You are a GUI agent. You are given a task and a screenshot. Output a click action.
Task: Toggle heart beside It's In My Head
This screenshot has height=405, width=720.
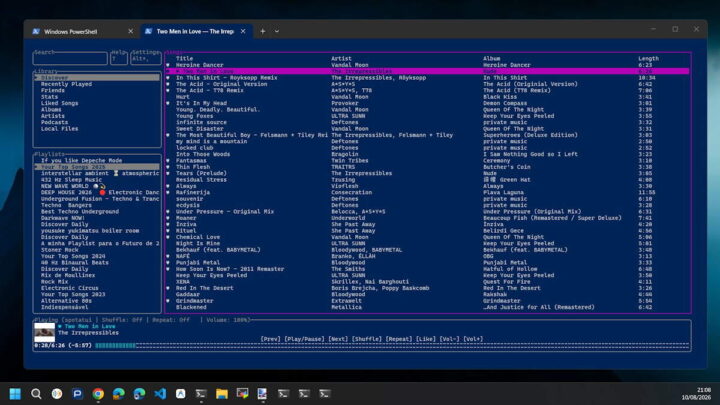pyautogui.click(x=168, y=103)
